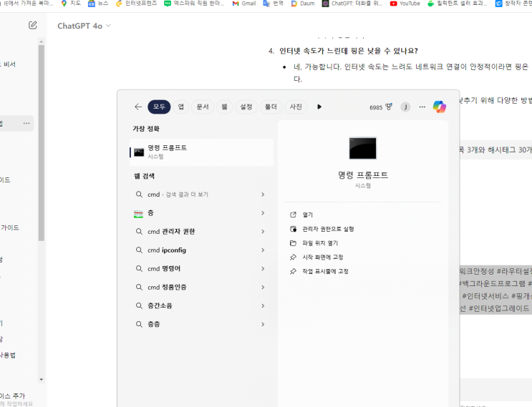Screen dimensions: 532x407
Task: Expand chevron for cmd 정품인증
Action: (x=263, y=288)
